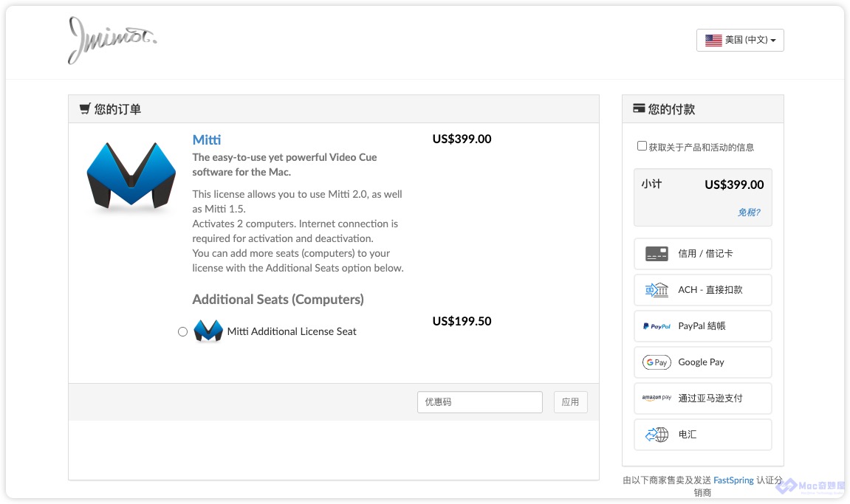This screenshot has height=504, width=850.
Task: Click the PayPal logo icon
Action: pos(657,326)
